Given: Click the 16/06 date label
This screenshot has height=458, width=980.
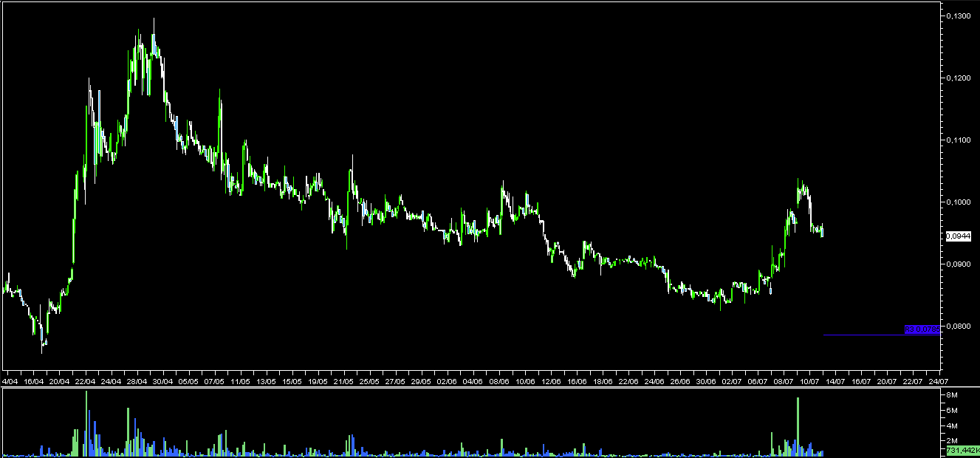Looking at the screenshot, I should 576,382.
